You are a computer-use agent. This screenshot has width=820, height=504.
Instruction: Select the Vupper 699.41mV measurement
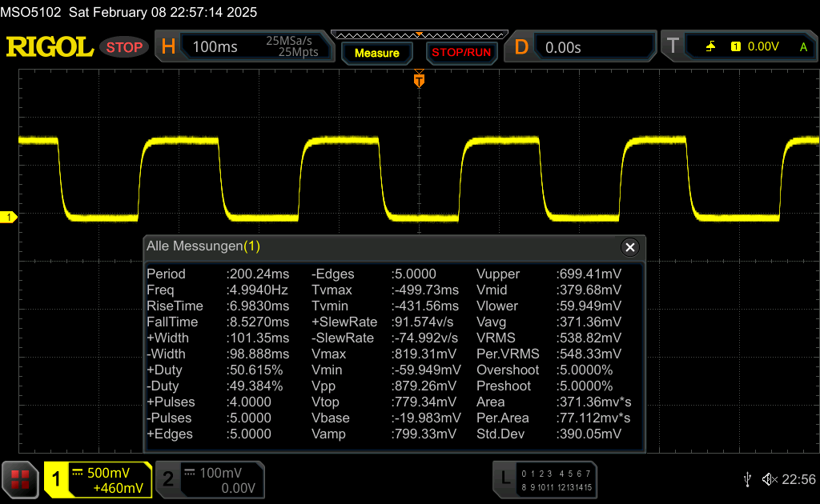pos(549,274)
